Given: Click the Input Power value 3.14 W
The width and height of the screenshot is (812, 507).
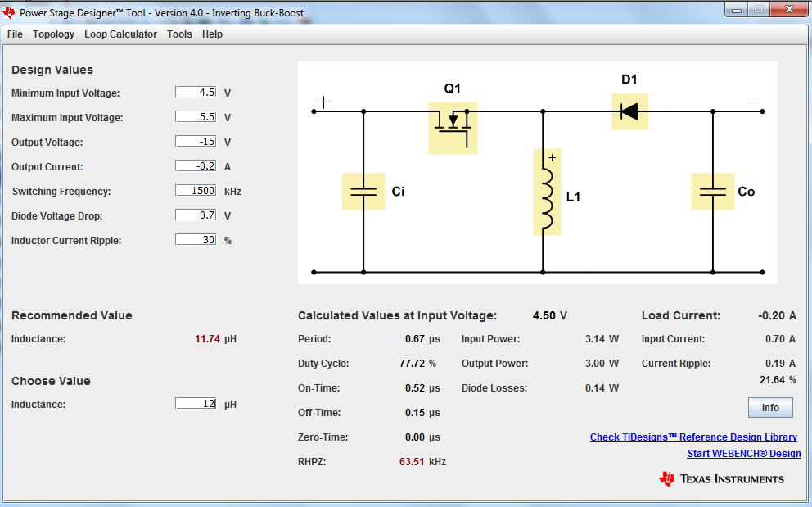Looking at the screenshot, I should point(602,339).
